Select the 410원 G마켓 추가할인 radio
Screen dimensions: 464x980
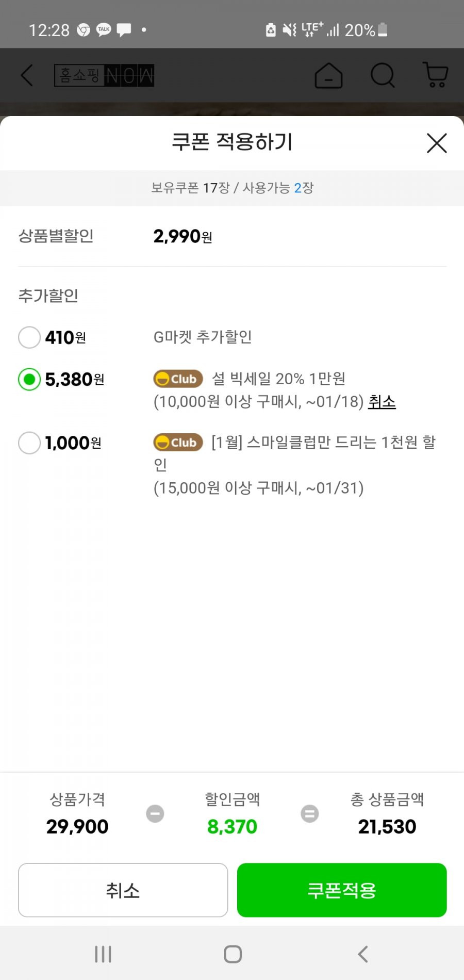coord(29,337)
